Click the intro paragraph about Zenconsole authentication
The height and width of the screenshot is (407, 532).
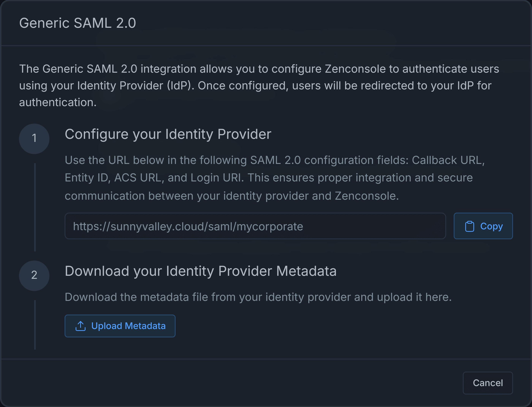pos(259,85)
